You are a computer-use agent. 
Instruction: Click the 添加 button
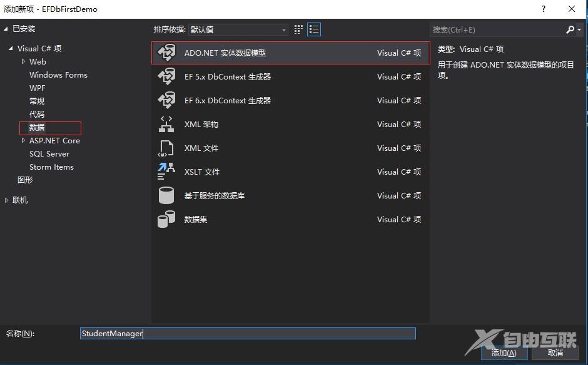pos(504,353)
